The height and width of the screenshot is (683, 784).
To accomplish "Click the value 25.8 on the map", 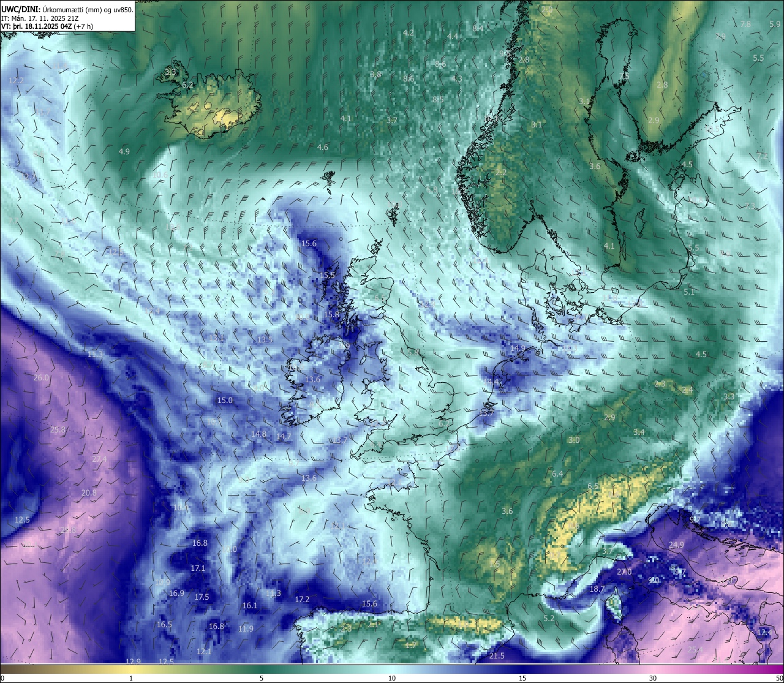I will 58,430.
